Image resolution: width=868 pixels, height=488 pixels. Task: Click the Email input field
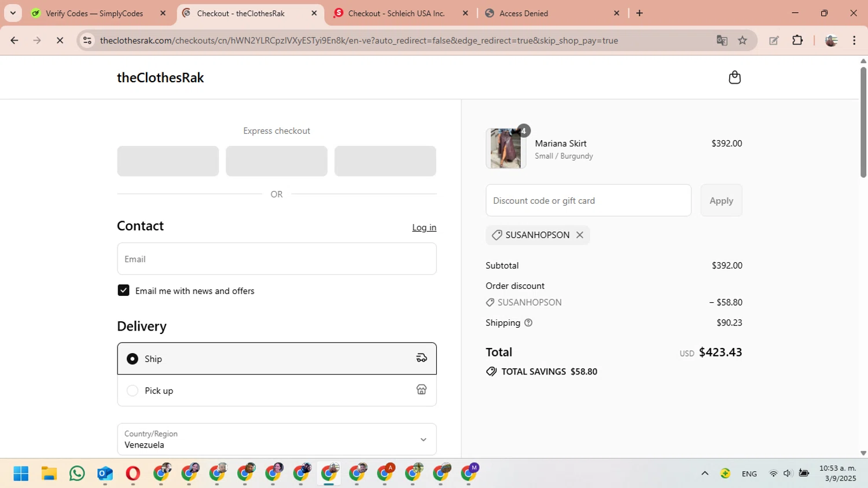tap(277, 259)
